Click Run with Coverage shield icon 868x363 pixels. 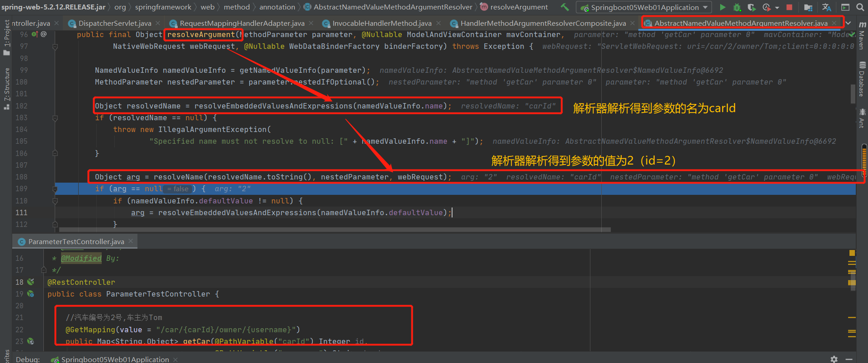pos(751,7)
